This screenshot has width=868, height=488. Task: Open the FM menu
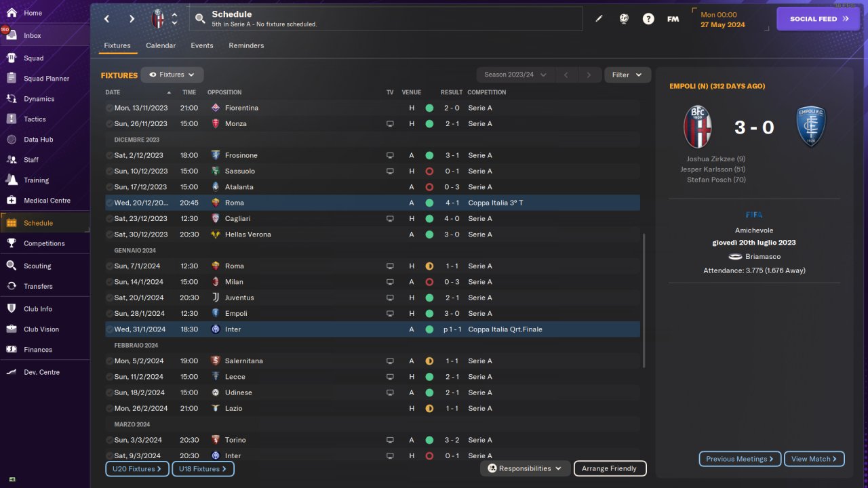(x=673, y=19)
